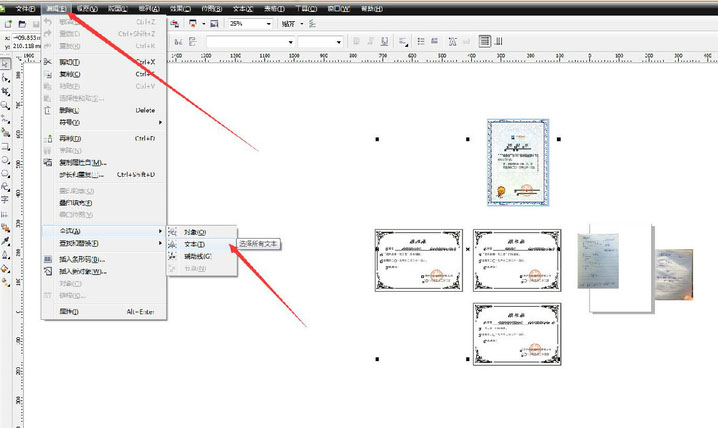Click Copy Properties From menu item

click(x=96, y=162)
